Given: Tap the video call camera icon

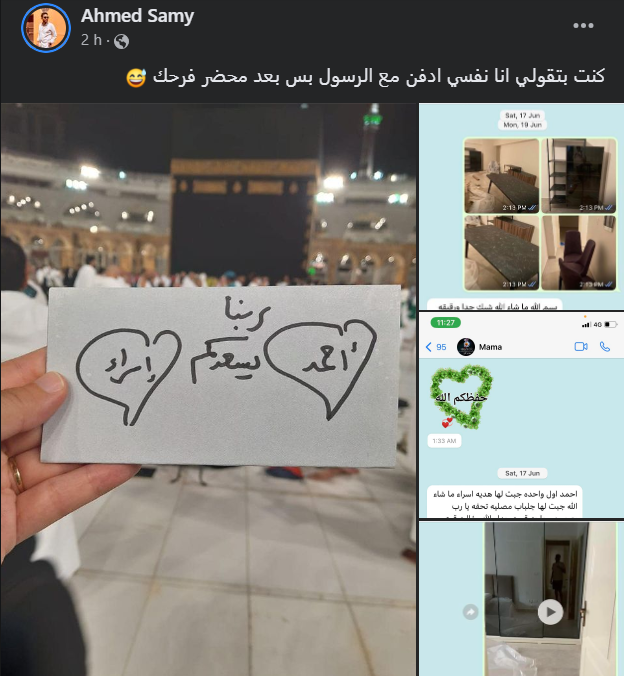Looking at the screenshot, I should coord(581,347).
